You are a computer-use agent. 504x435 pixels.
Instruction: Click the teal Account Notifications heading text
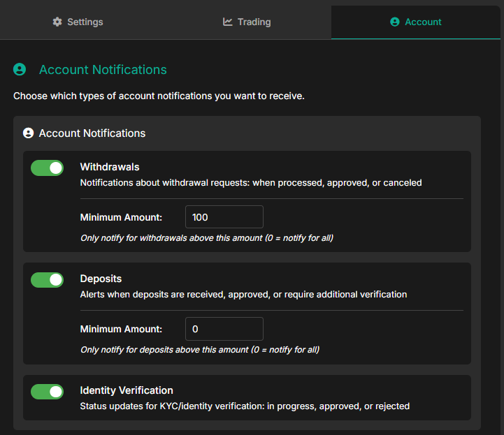103,70
